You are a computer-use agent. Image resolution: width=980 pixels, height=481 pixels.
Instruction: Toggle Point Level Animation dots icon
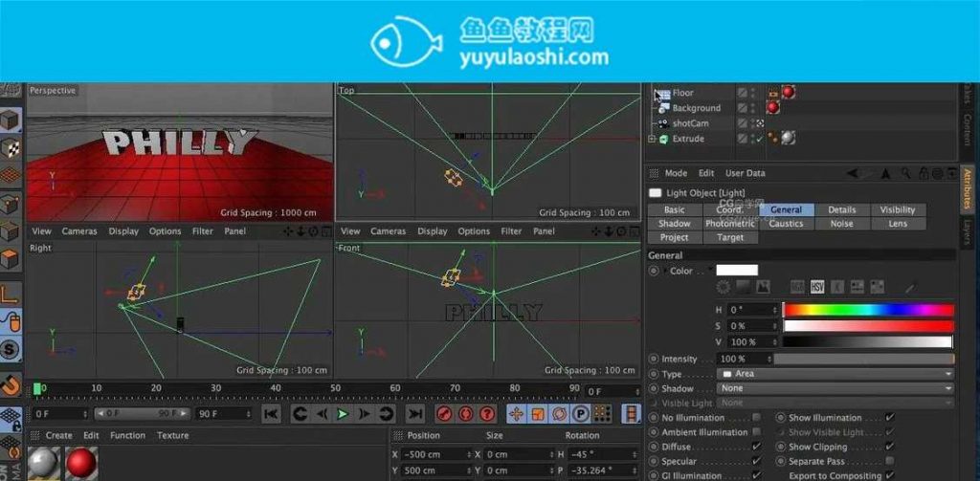tap(602, 414)
